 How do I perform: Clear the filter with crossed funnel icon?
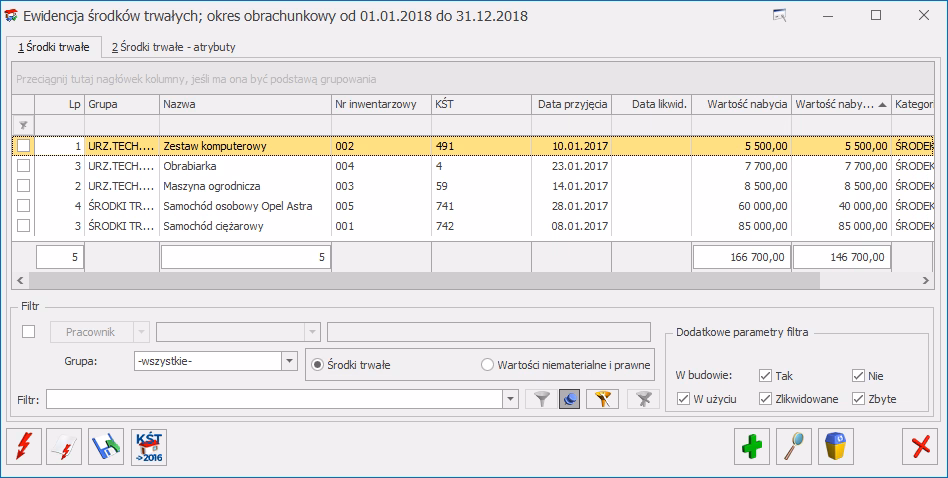643,399
